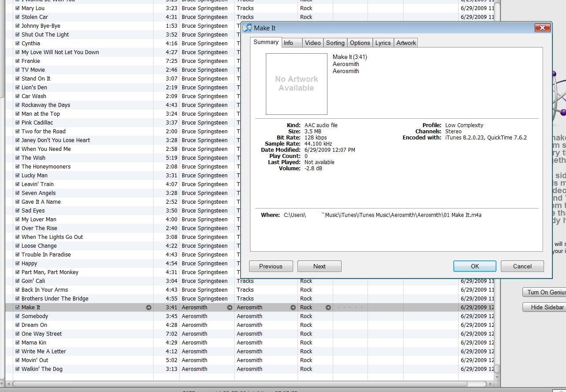This screenshot has width=566, height=392.
Task: Select the Brothers Under The Bridge track
Action: coord(55,299)
